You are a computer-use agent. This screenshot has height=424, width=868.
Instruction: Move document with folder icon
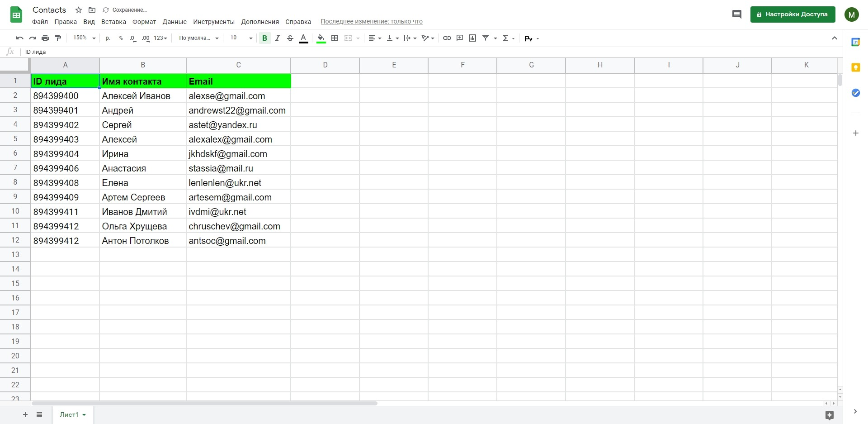92,10
